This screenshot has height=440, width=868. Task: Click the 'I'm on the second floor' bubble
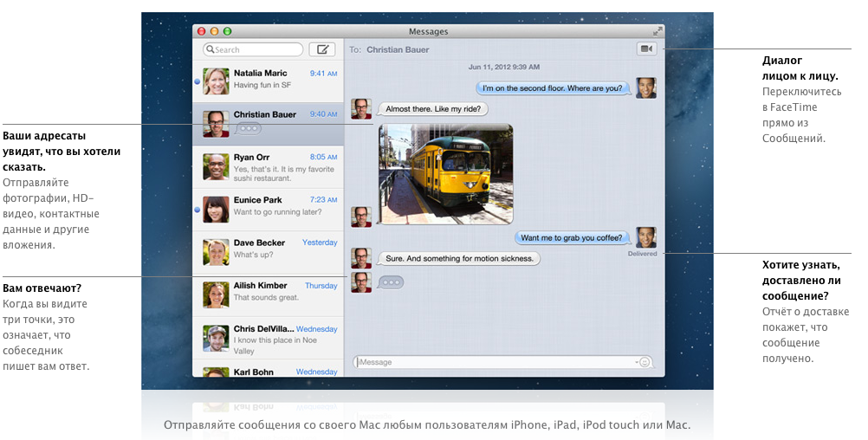click(x=553, y=88)
